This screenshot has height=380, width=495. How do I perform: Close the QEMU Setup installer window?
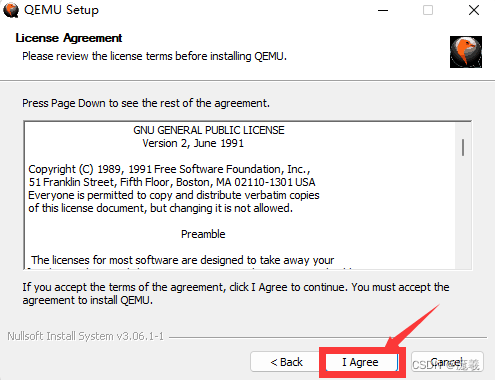[x=474, y=10]
